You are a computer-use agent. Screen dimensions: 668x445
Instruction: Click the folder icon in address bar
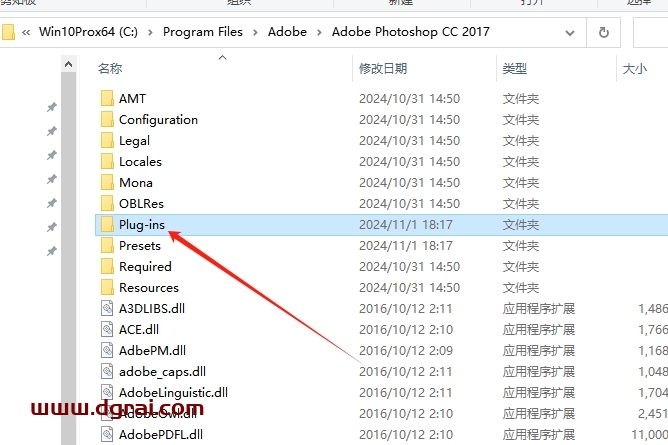pos(7,32)
